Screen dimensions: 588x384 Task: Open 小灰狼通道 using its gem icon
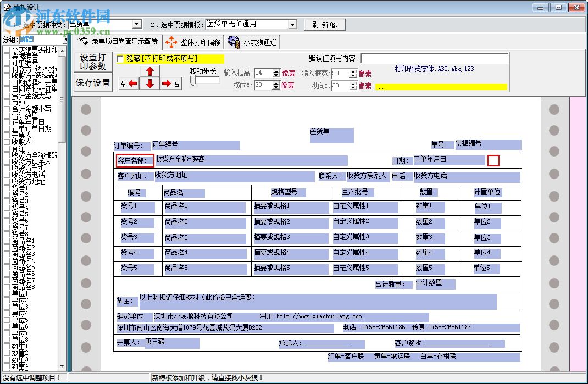(233, 42)
